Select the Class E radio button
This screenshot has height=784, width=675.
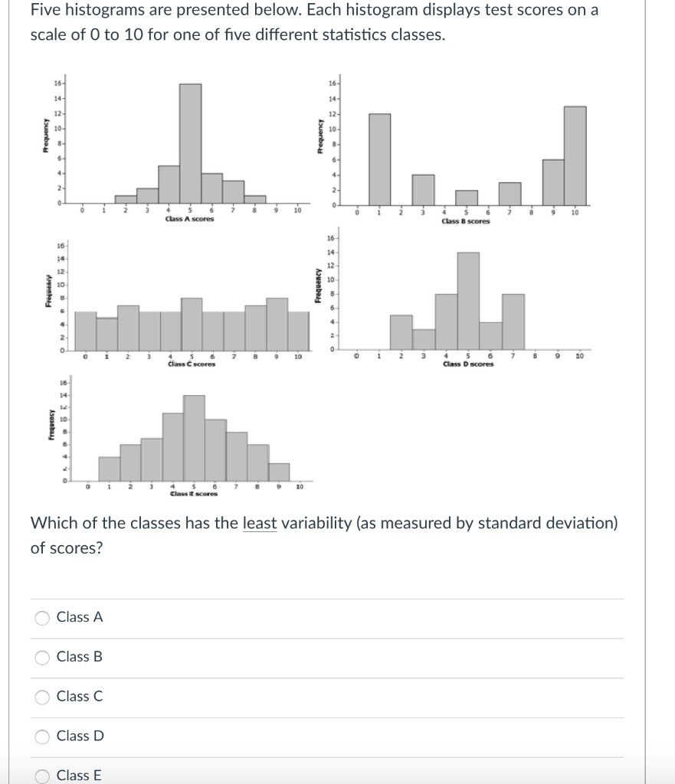[x=41, y=775]
